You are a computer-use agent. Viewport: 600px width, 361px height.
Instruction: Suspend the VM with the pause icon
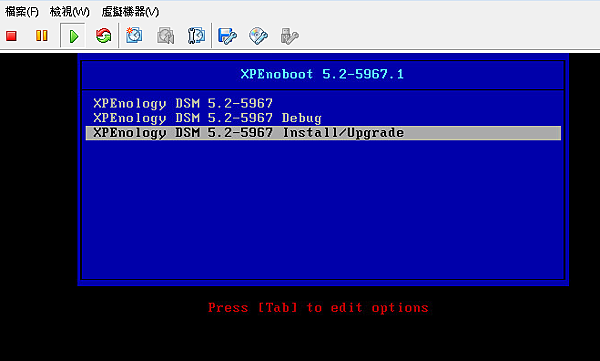tap(42, 36)
